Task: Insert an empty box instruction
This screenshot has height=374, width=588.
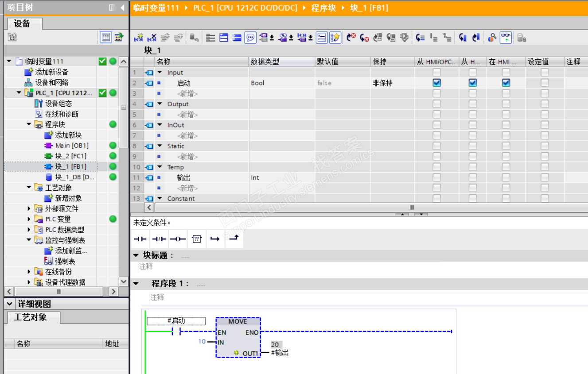Action: point(197,239)
